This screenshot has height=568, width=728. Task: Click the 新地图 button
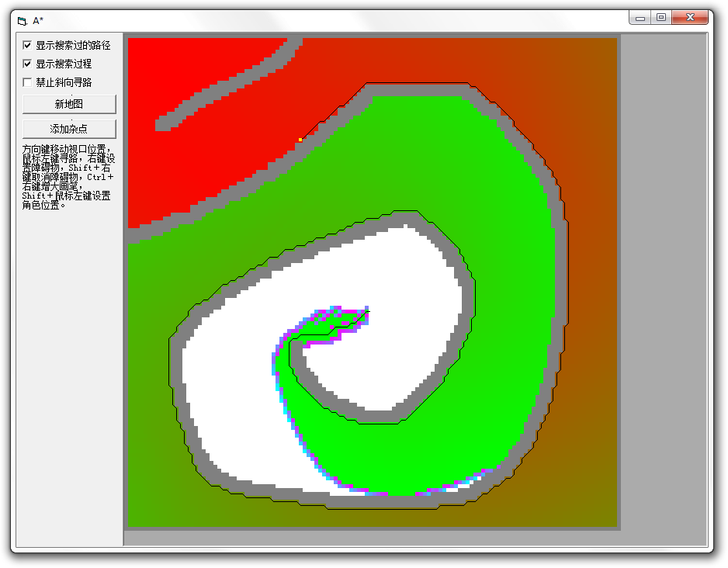tap(69, 104)
